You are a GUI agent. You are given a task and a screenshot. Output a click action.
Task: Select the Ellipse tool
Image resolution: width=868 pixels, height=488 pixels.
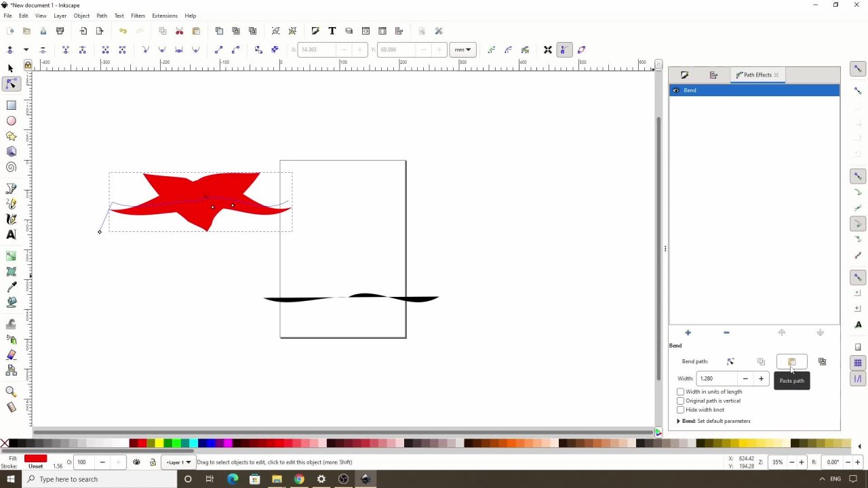pyautogui.click(x=11, y=121)
